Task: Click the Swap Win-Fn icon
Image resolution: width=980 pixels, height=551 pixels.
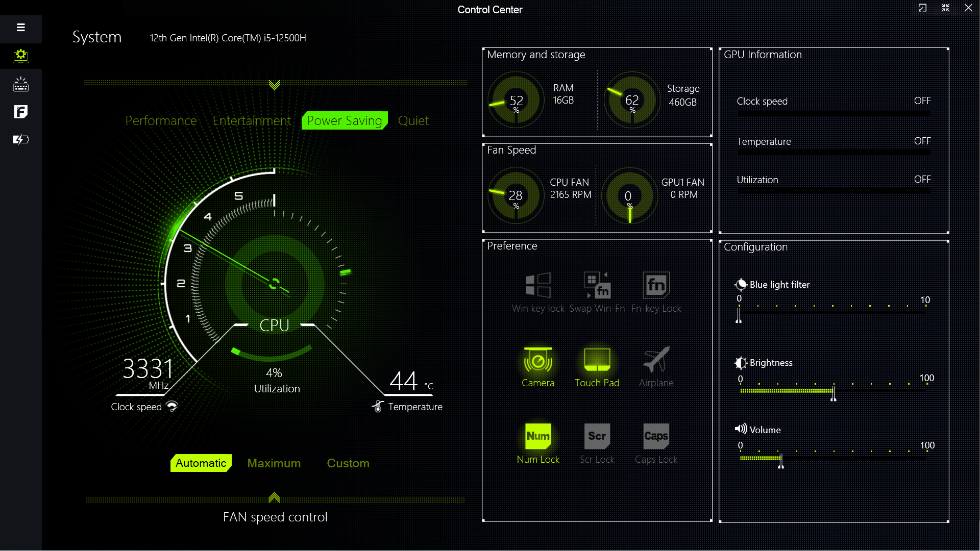Action: (597, 285)
